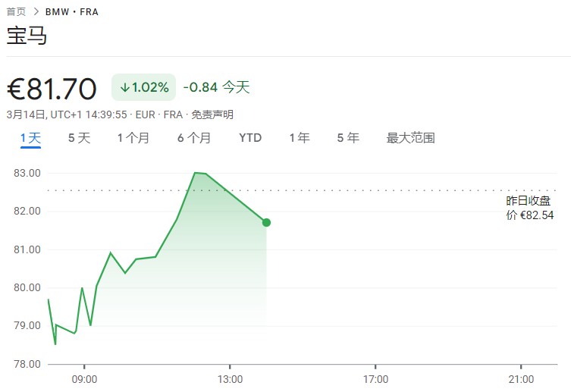Select the 6 个月 range tab
This screenshot has height=392, width=571.
coord(194,138)
